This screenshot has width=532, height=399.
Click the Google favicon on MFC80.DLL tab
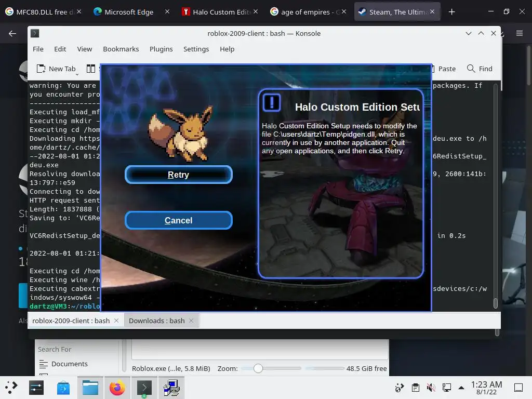pos(9,12)
